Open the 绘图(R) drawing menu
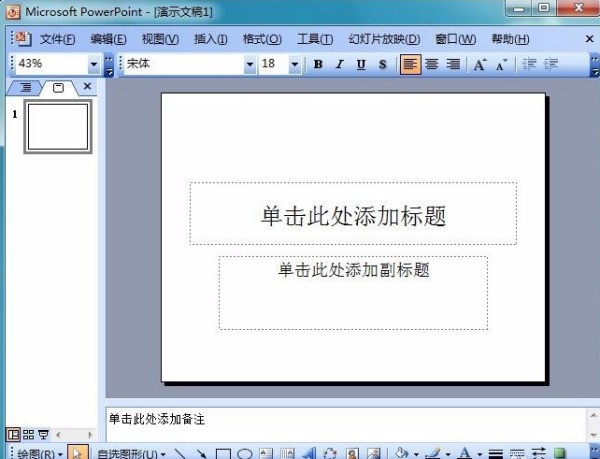The image size is (600, 459). coord(40,454)
